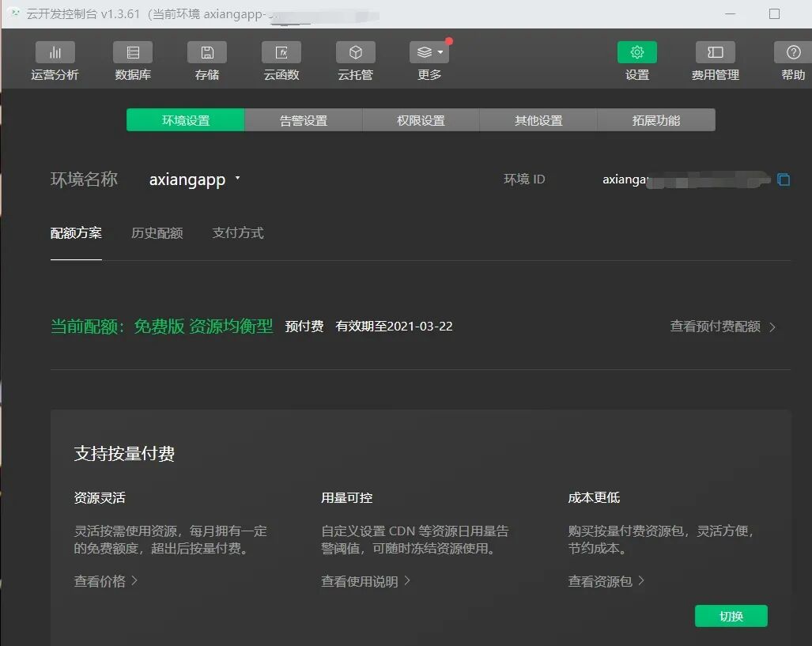
Task: Select the 支付方式 tab
Action: (237, 232)
